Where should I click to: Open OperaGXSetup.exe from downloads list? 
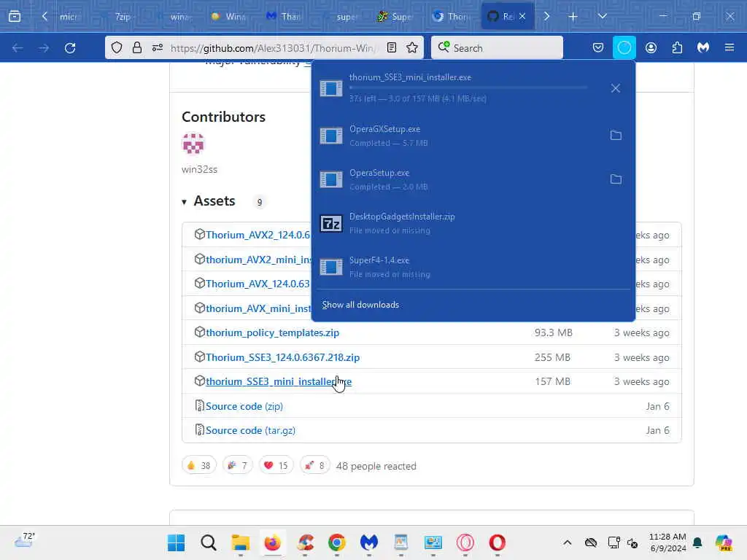[x=457, y=135]
